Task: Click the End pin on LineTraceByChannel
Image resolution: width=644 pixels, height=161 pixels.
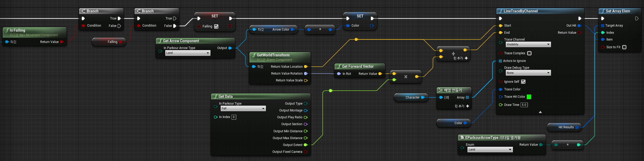Action: point(501,33)
